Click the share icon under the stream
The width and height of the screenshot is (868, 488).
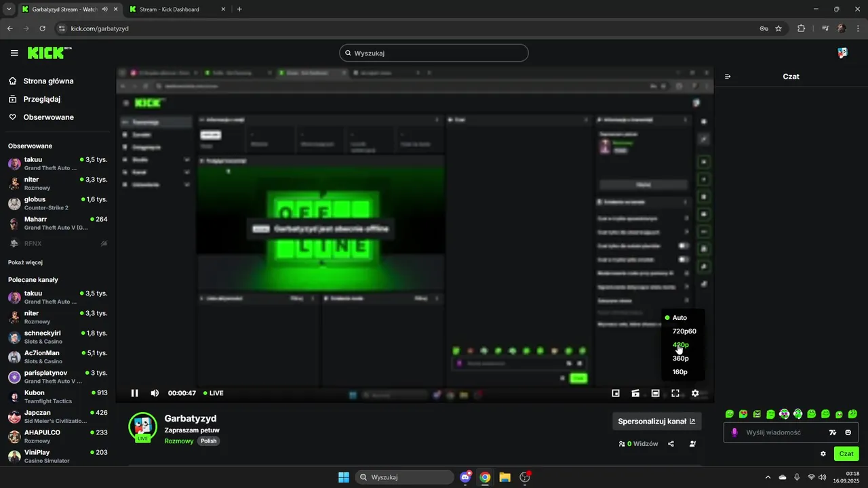point(671,444)
